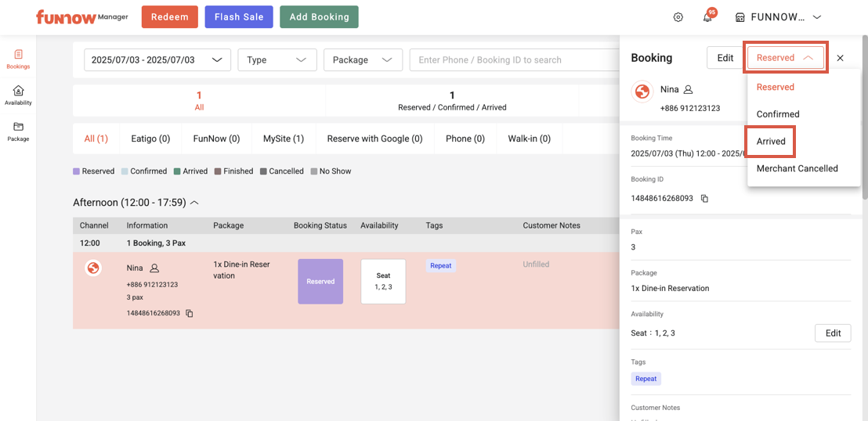Switch to the MySite (1) tab
The width and height of the screenshot is (868, 421).
(283, 139)
